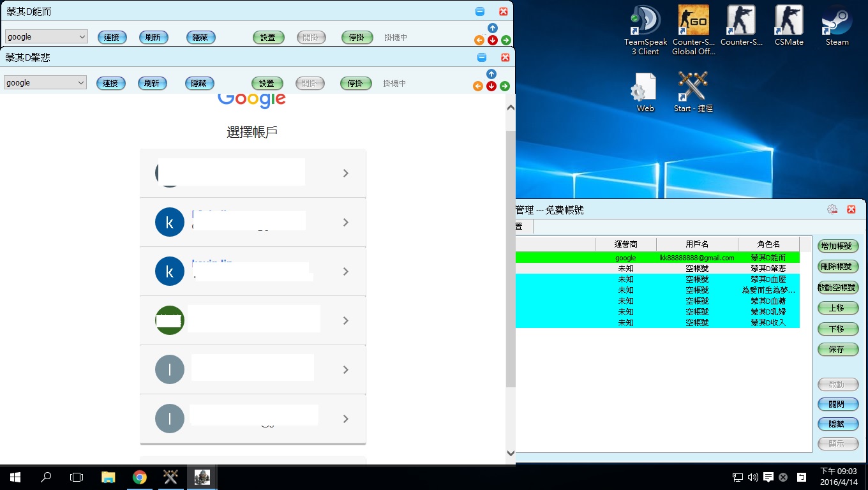Viewport: 868px width, 490px height.
Task: Click 刪除帳號 button in account manager
Action: [x=838, y=267]
